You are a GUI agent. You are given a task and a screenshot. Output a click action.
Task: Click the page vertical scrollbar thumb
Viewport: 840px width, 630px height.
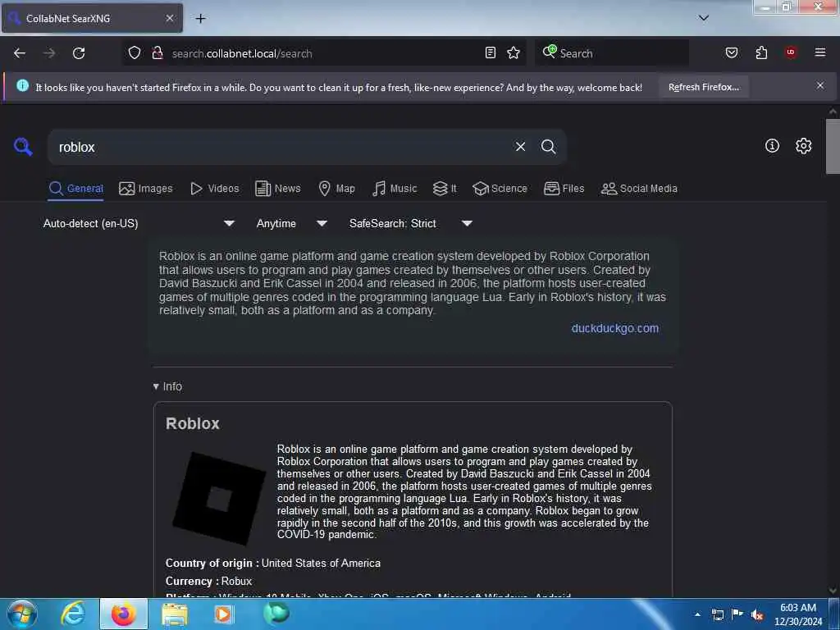pos(833,146)
